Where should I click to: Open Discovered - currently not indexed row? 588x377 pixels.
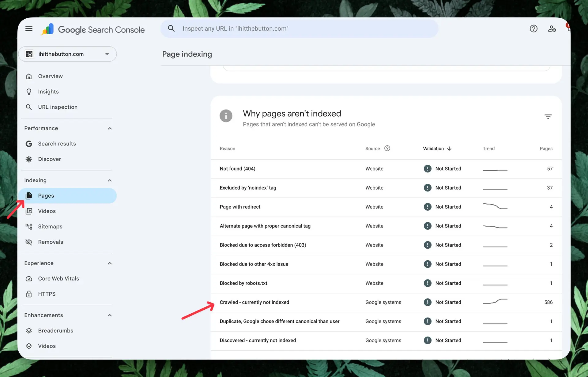click(386, 341)
